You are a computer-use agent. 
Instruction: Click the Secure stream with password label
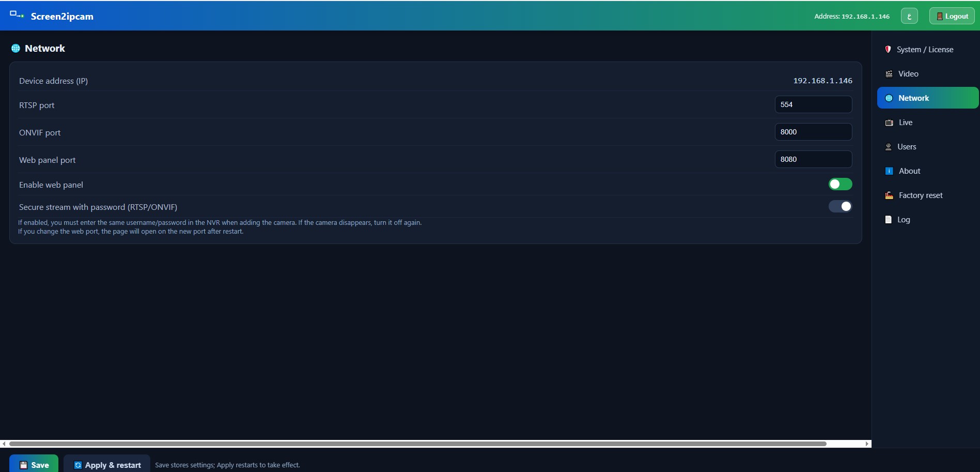pos(98,207)
